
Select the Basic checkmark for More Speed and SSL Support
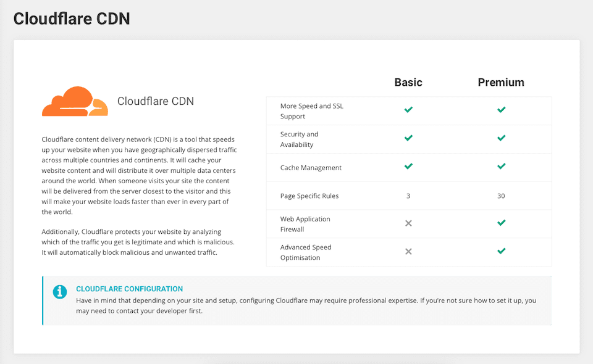[408, 109]
